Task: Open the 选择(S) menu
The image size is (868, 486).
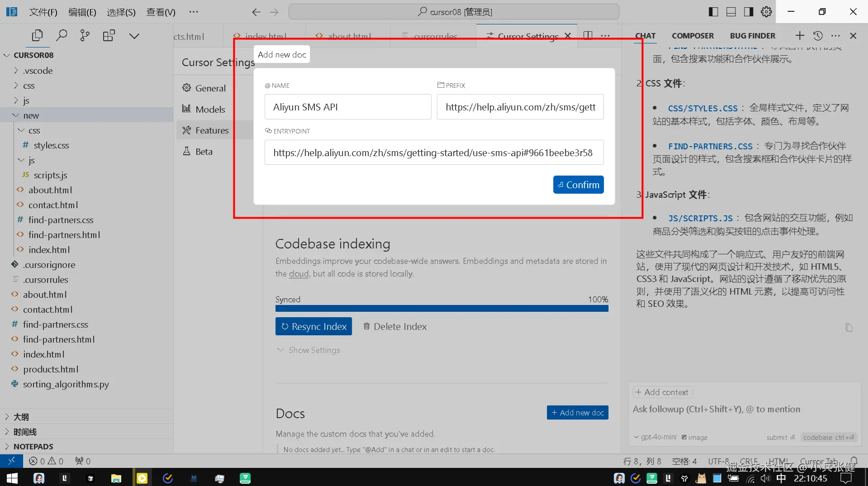Action: [x=121, y=12]
